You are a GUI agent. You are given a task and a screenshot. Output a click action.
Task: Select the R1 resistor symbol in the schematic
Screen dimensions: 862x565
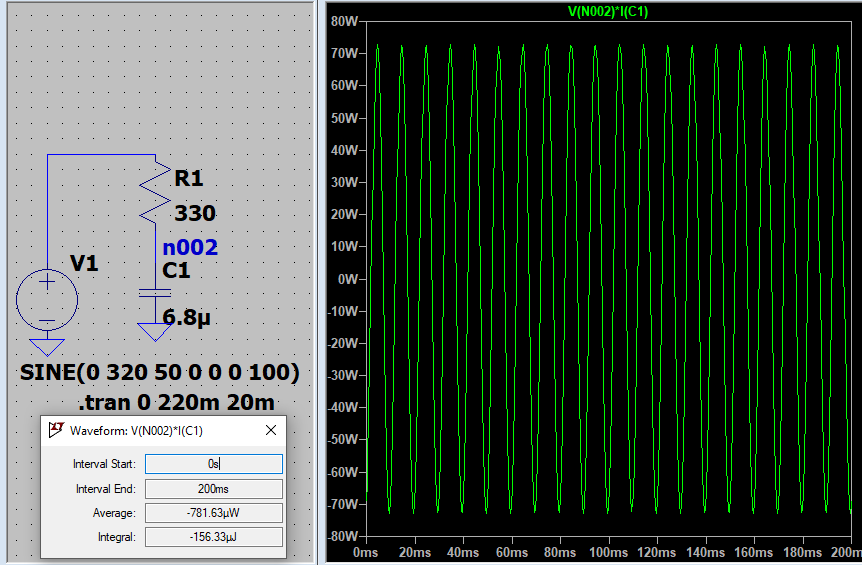click(156, 192)
